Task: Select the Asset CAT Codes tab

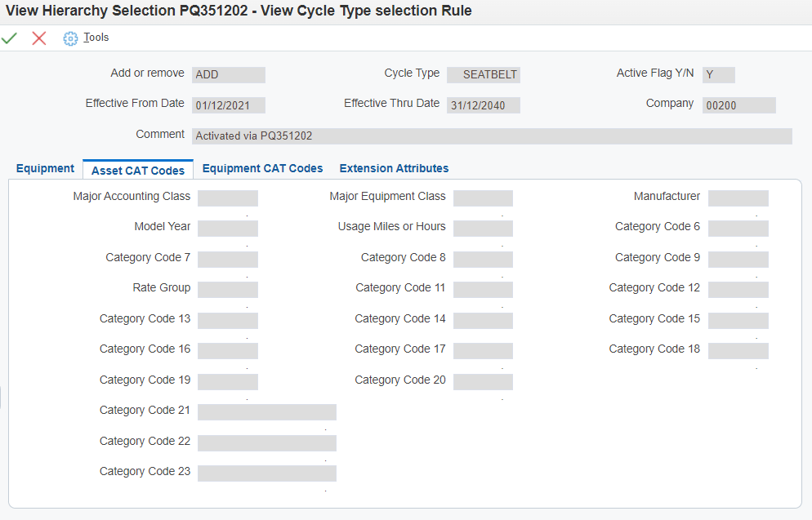Action: click(138, 170)
